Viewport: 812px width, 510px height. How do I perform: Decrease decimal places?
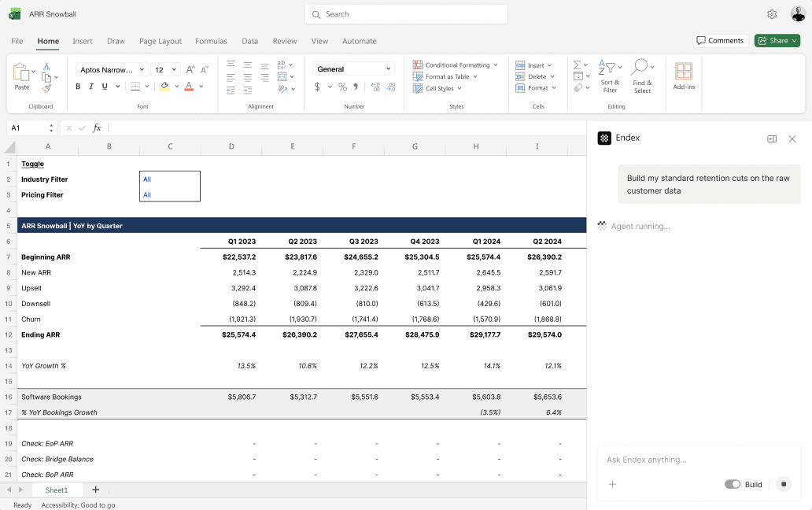click(391, 87)
